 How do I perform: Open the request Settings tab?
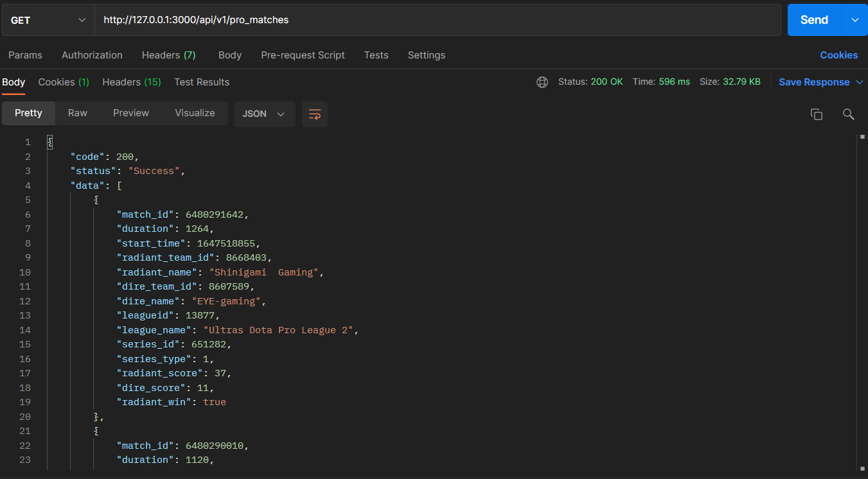coord(427,55)
